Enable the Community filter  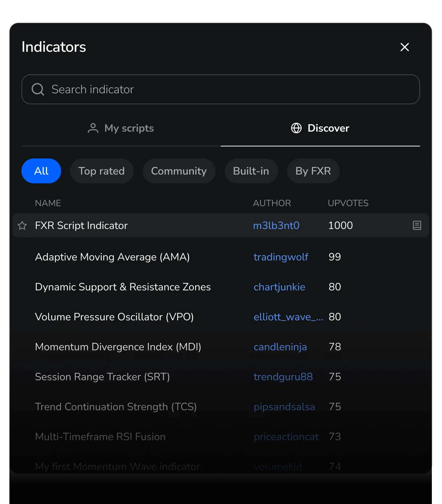coord(179,171)
